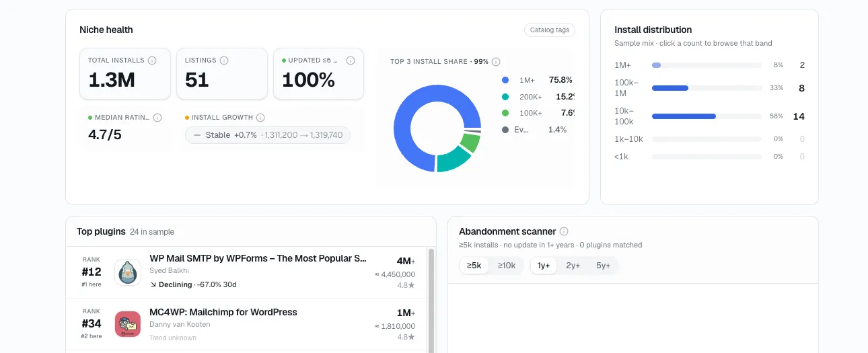Viewport: 868px width, 353px height.
Task: Click the 75.8% share value
Action: [560, 80]
